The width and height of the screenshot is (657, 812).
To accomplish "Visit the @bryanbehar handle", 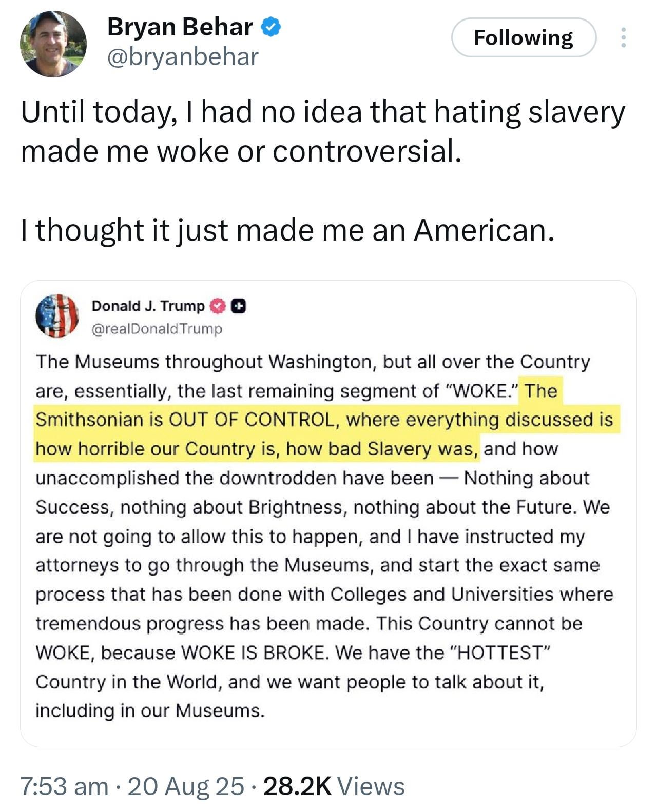I will pyautogui.click(x=183, y=56).
